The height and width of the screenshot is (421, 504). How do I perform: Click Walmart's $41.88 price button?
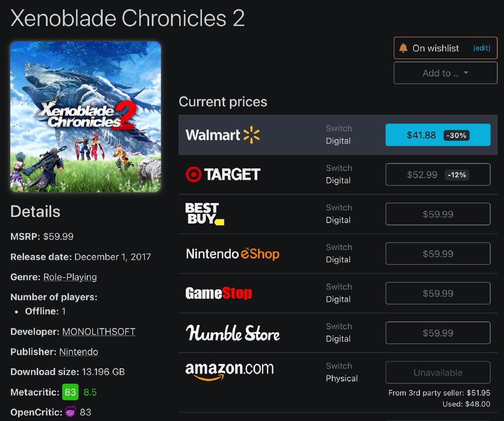pos(438,135)
